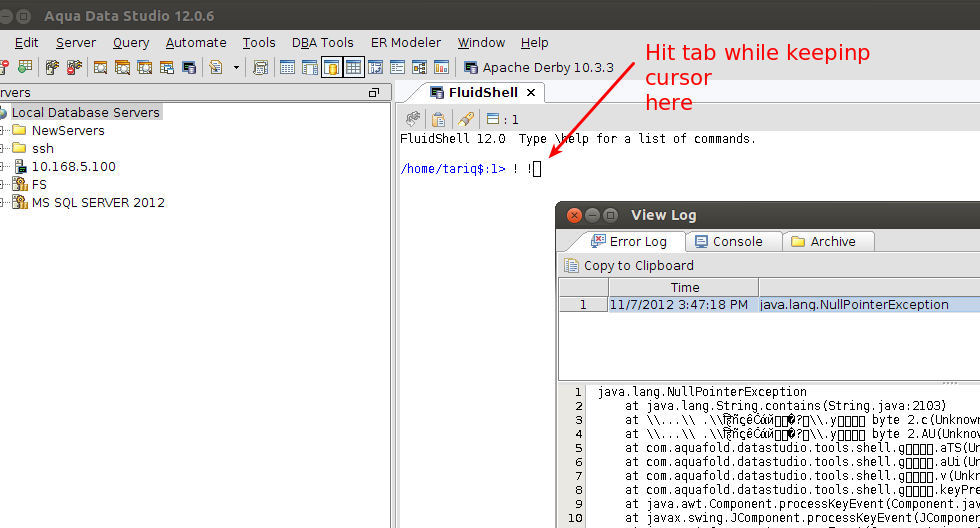Click stack trace line ending with 'aTS'
Image resolution: width=980 pixels, height=528 pixels.
coord(802,448)
